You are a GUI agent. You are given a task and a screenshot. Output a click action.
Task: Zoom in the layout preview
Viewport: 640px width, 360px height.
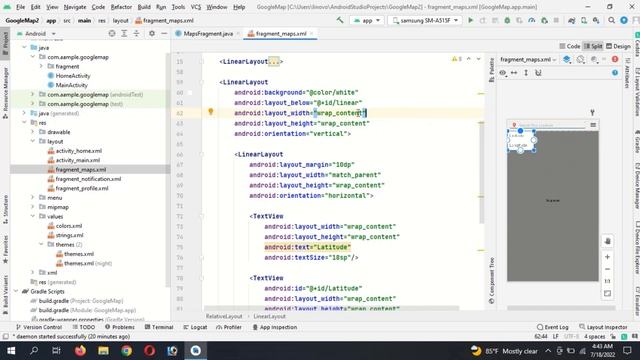(607, 257)
